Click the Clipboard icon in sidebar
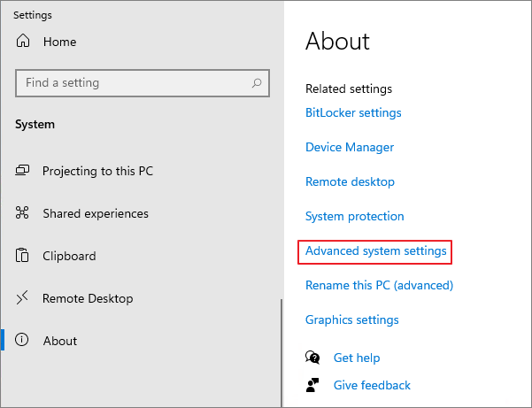This screenshot has width=532, height=408. click(23, 256)
